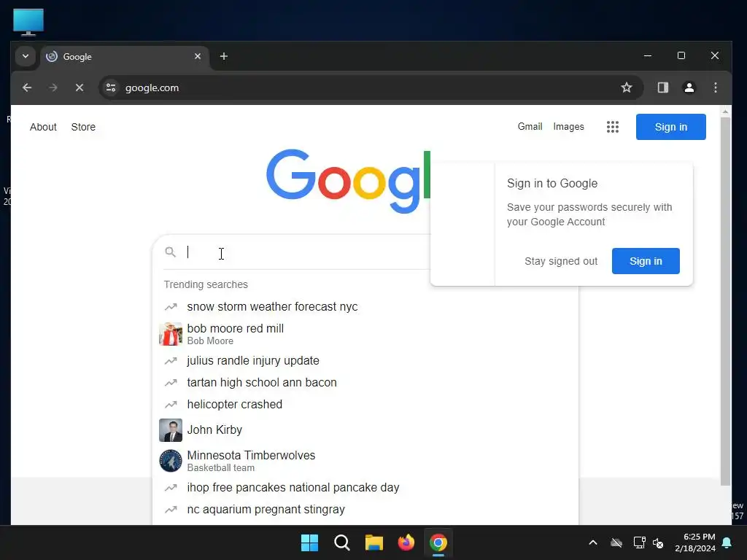This screenshot has width=747, height=560.
Task: Click the scrollbar up arrow
Action: pyautogui.click(x=725, y=112)
